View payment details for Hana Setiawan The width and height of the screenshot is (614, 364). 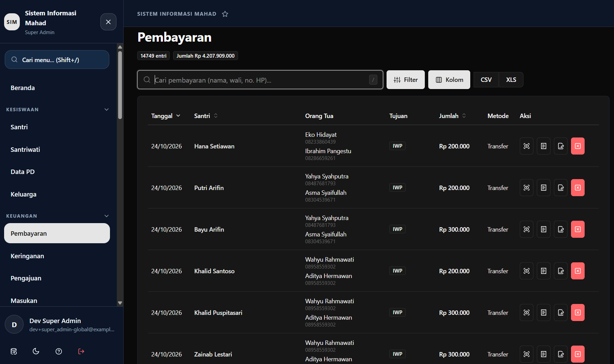pyautogui.click(x=527, y=146)
